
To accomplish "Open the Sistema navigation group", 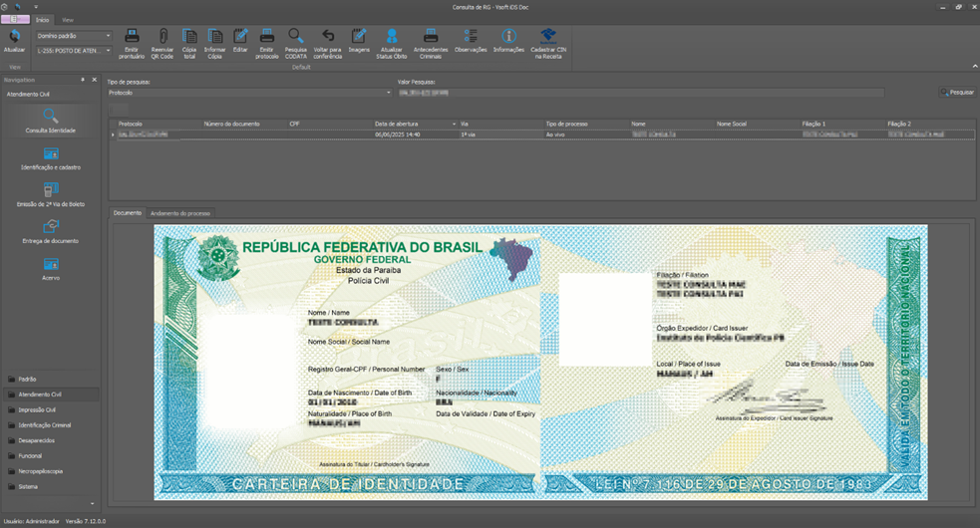I will 51,487.
